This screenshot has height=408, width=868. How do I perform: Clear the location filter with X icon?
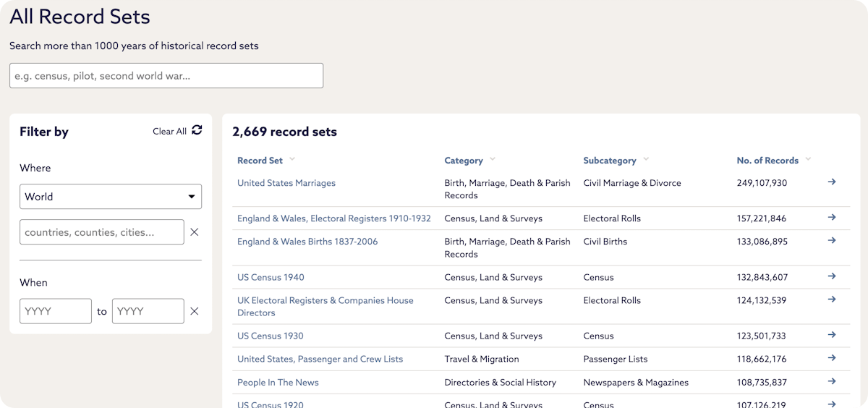[194, 232]
